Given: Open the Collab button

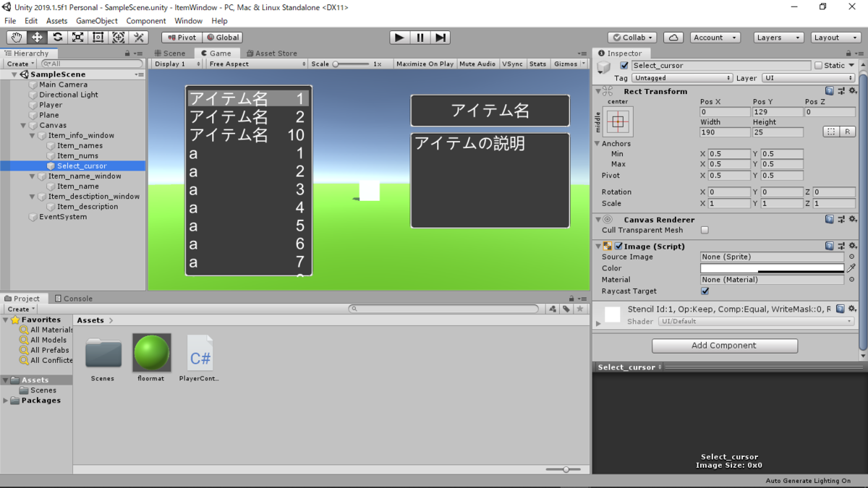Looking at the screenshot, I should click(x=633, y=38).
